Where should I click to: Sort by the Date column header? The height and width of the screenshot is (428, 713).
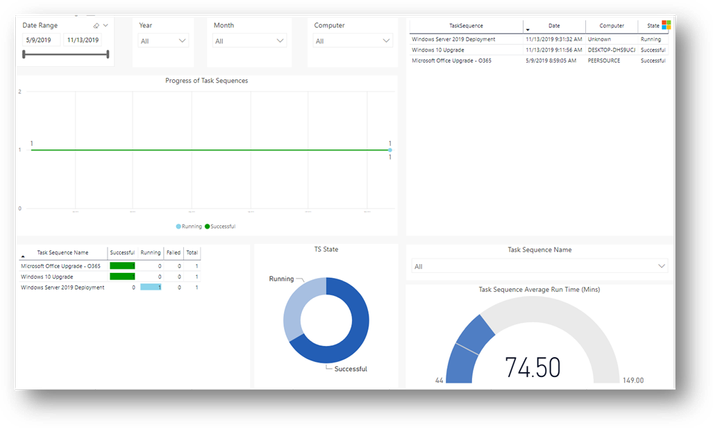coord(554,26)
